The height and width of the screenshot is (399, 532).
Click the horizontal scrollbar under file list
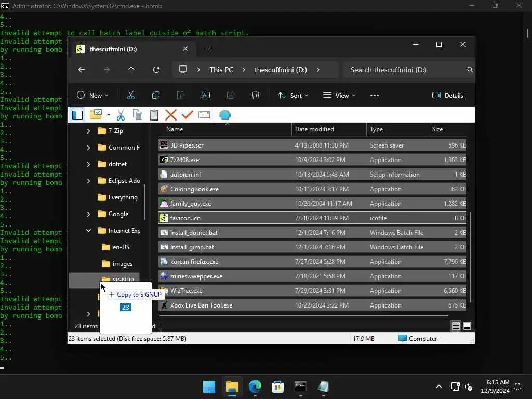point(303,316)
